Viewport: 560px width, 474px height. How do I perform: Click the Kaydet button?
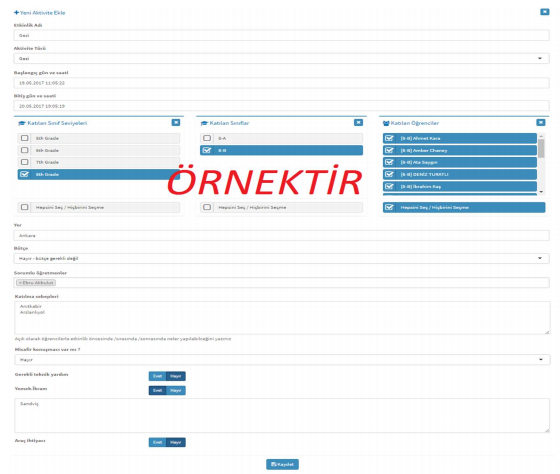pos(282,464)
